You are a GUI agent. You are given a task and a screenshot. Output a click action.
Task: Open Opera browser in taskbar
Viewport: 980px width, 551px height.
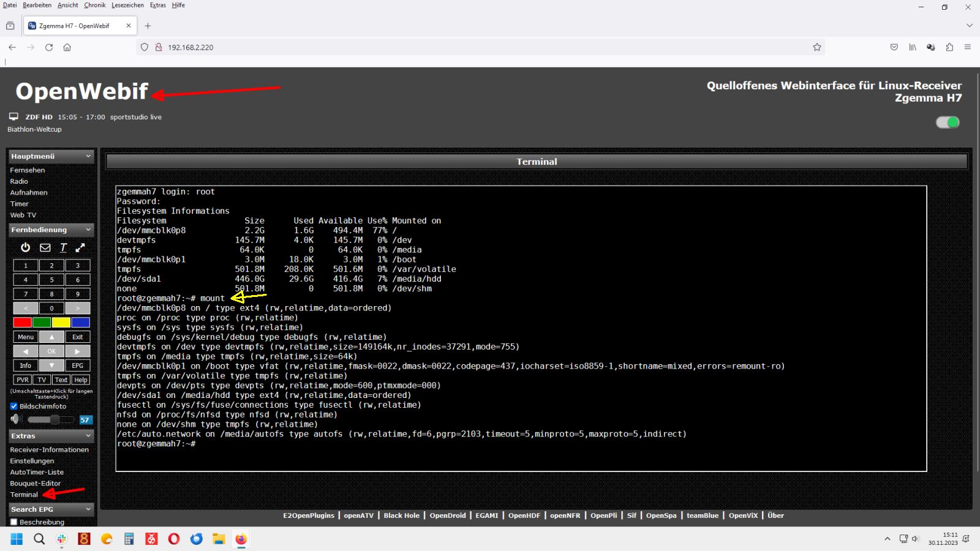[174, 539]
